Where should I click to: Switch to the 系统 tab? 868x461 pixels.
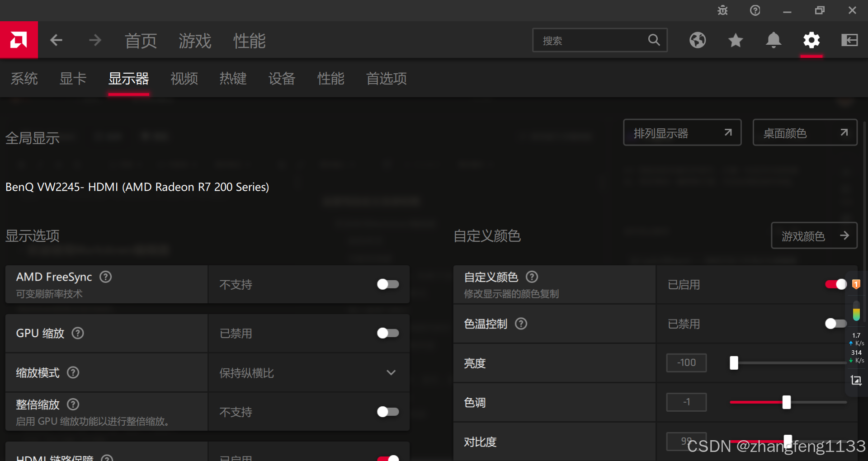pyautogui.click(x=24, y=79)
